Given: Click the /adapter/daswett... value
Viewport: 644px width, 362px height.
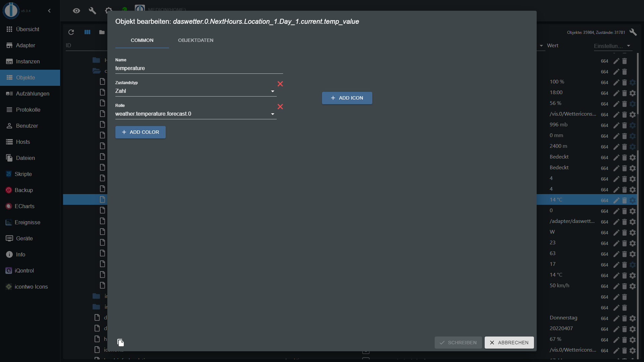Looking at the screenshot, I should point(572,221).
